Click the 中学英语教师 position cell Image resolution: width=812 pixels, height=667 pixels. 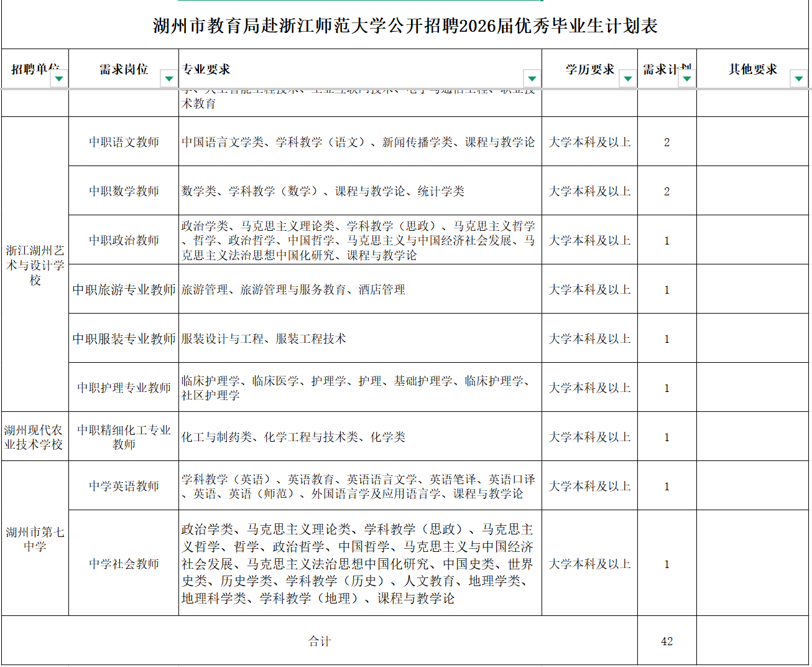pos(124,486)
